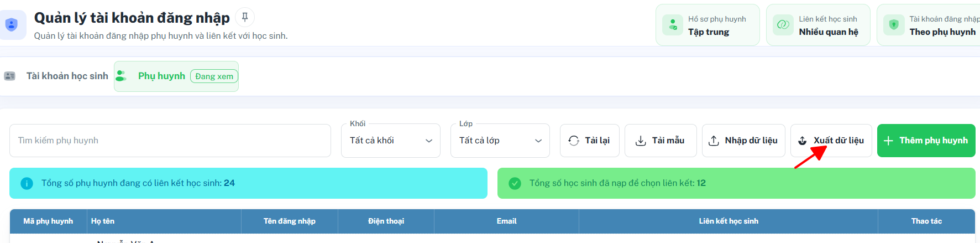
Task: Click the check icon in green banner
Action: click(x=515, y=183)
